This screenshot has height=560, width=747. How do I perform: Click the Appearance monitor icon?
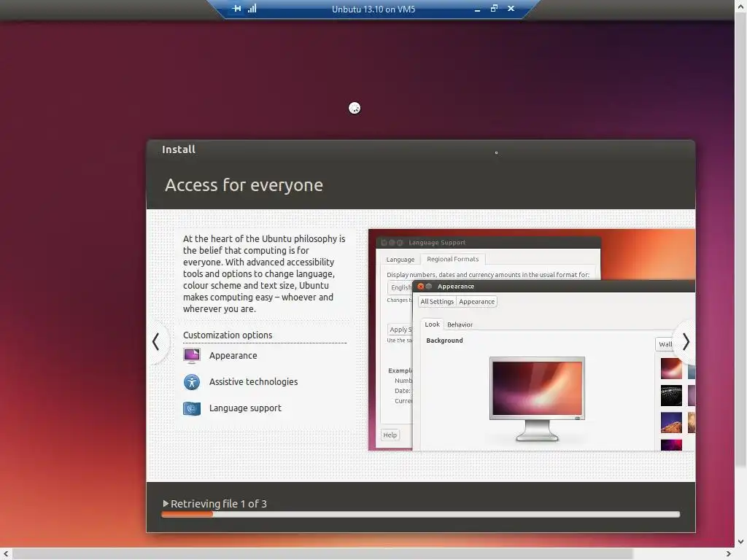(x=192, y=356)
